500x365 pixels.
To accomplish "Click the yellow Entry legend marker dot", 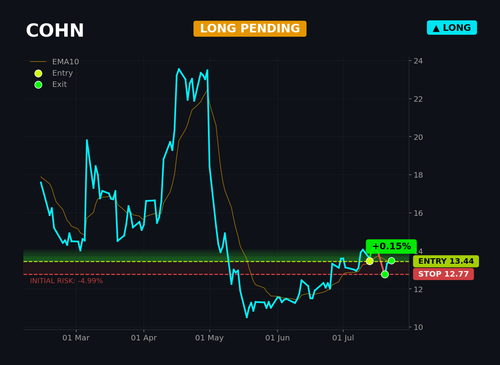I will click(38, 73).
